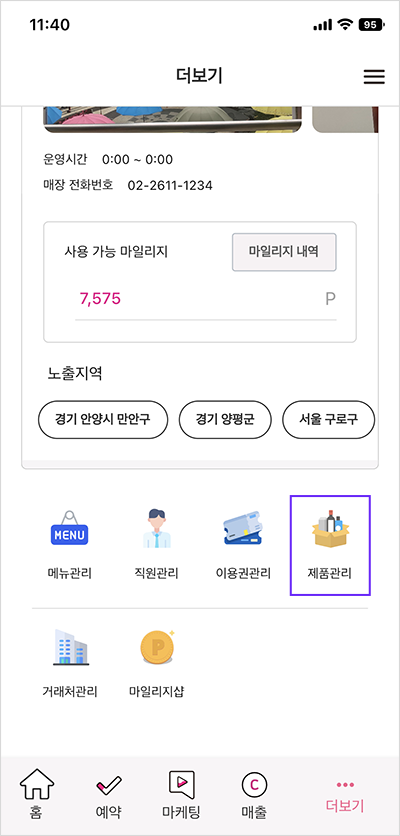This screenshot has width=400, height=836.
Task: Select the 더보기 bottom tab
Action: click(345, 797)
